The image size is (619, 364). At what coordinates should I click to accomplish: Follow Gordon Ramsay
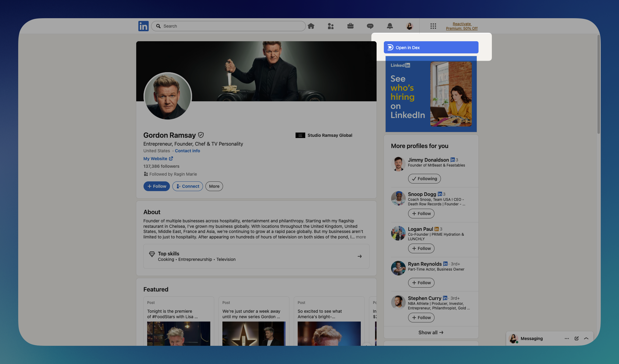(x=157, y=186)
